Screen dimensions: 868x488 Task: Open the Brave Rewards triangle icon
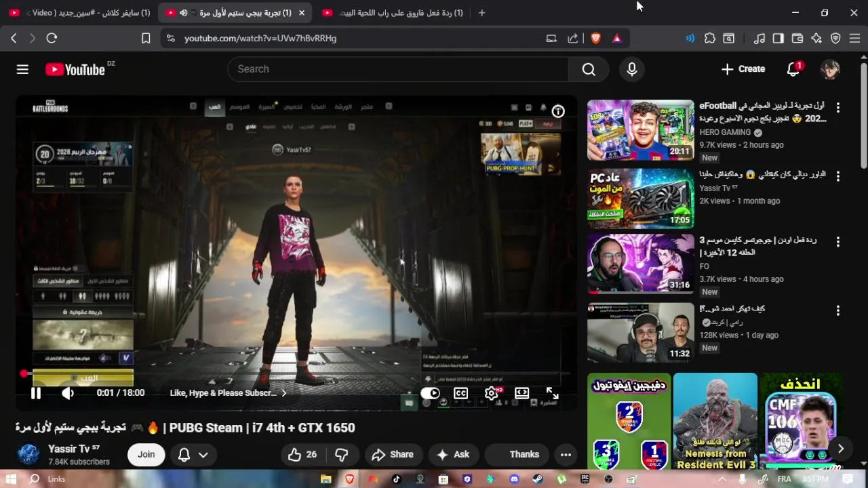click(616, 39)
